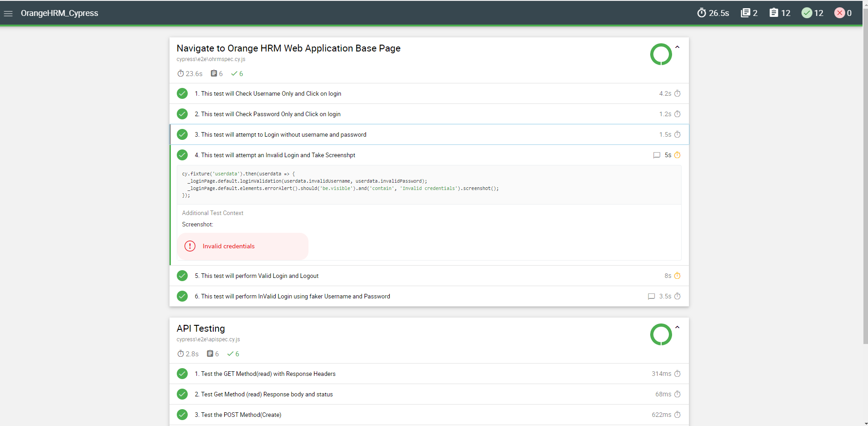Click the total duration stopwatch icon in header
This screenshot has width=868, height=426.
click(702, 13)
